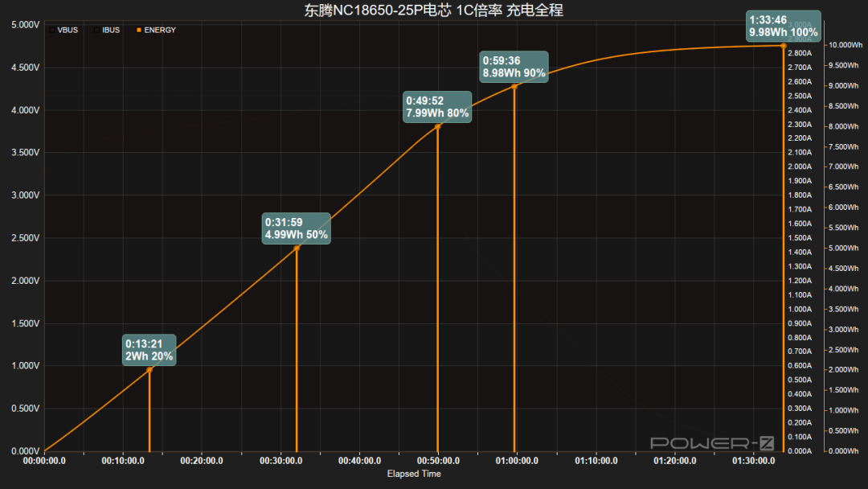Click the final 100% data point marker
Viewport: 868px width, 489px height.
(x=784, y=46)
